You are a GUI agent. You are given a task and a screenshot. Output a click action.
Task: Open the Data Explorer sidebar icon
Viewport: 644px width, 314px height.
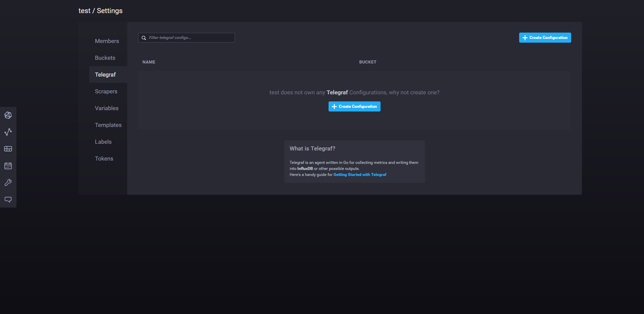click(8, 115)
